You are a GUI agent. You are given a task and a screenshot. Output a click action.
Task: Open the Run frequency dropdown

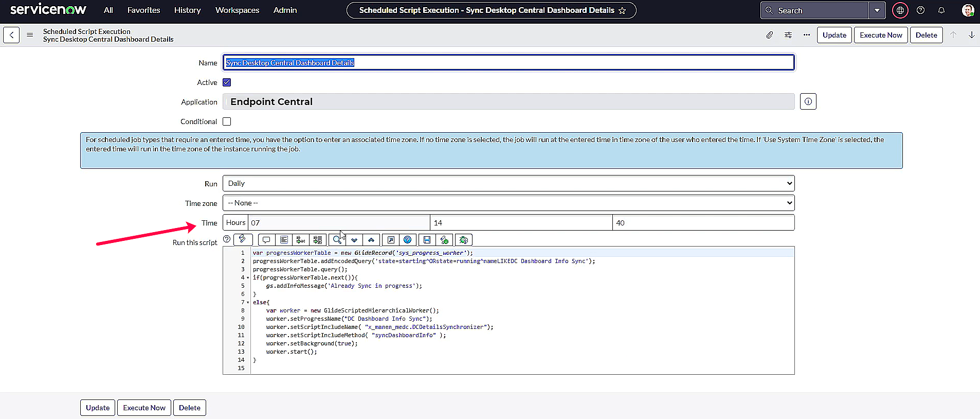coord(508,183)
